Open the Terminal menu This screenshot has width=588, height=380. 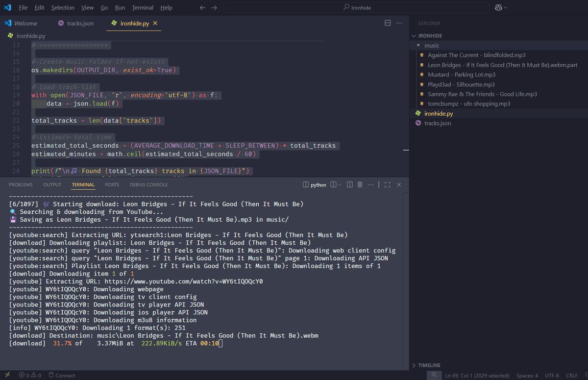point(143,7)
